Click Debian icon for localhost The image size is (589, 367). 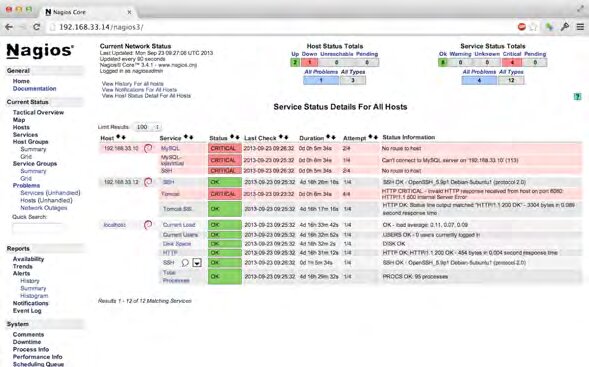point(148,225)
